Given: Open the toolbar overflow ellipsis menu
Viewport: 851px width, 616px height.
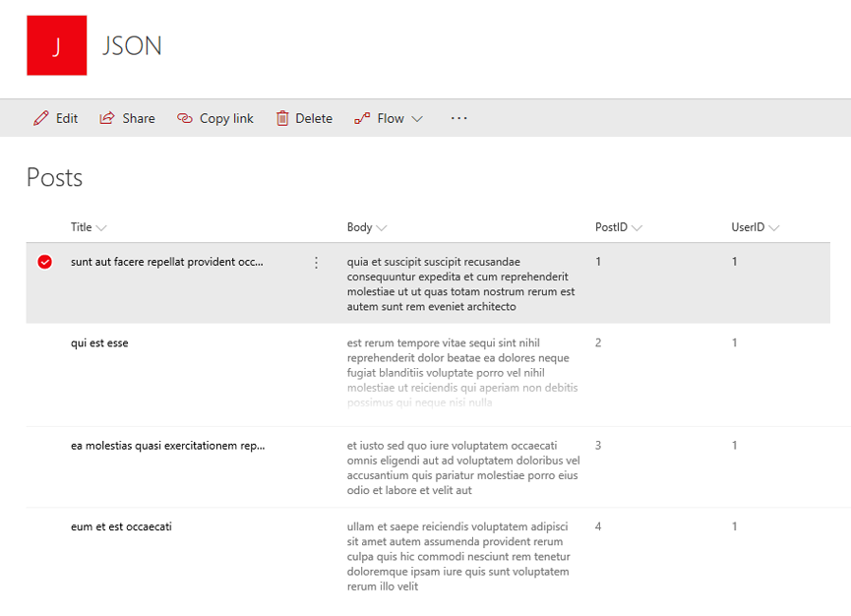Looking at the screenshot, I should tap(458, 118).
